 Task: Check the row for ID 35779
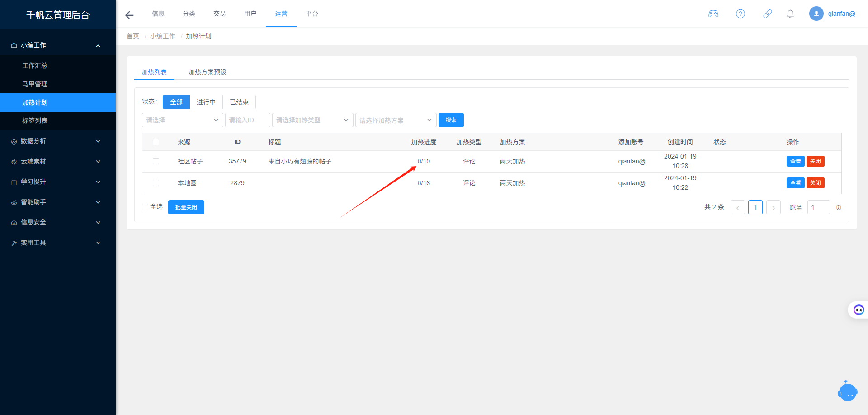click(x=156, y=161)
